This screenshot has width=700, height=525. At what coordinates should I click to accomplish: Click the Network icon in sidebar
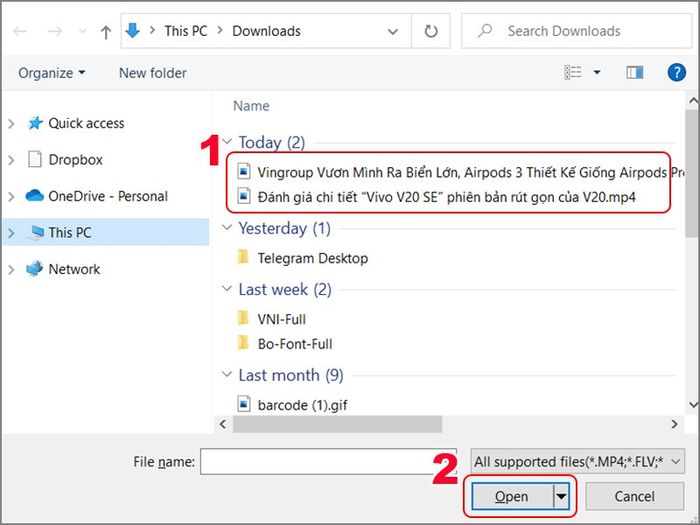[34, 269]
